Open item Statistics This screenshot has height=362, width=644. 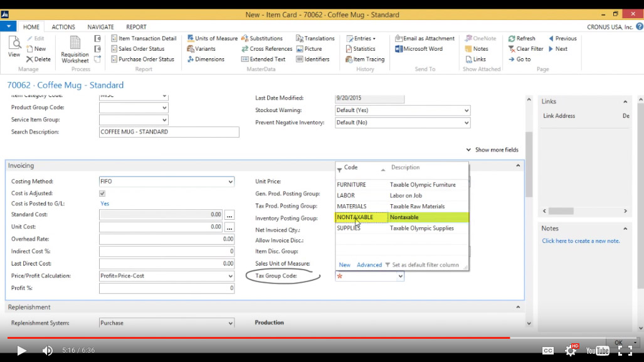(361, 48)
